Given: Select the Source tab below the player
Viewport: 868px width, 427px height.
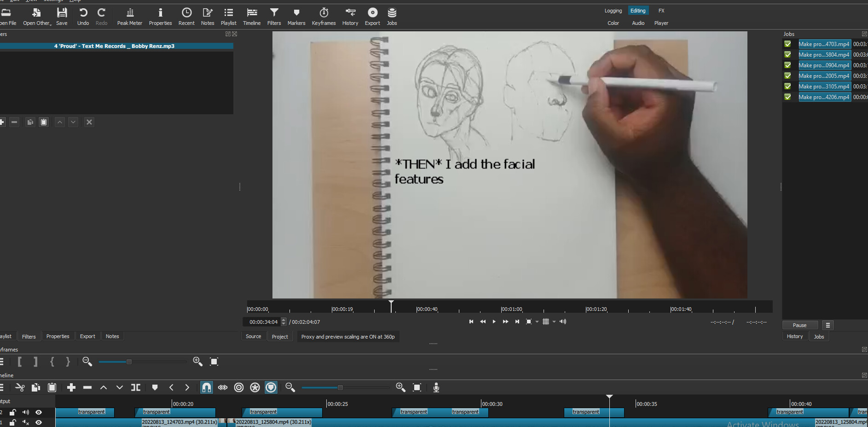Looking at the screenshot, I should [x=253, y=337].
